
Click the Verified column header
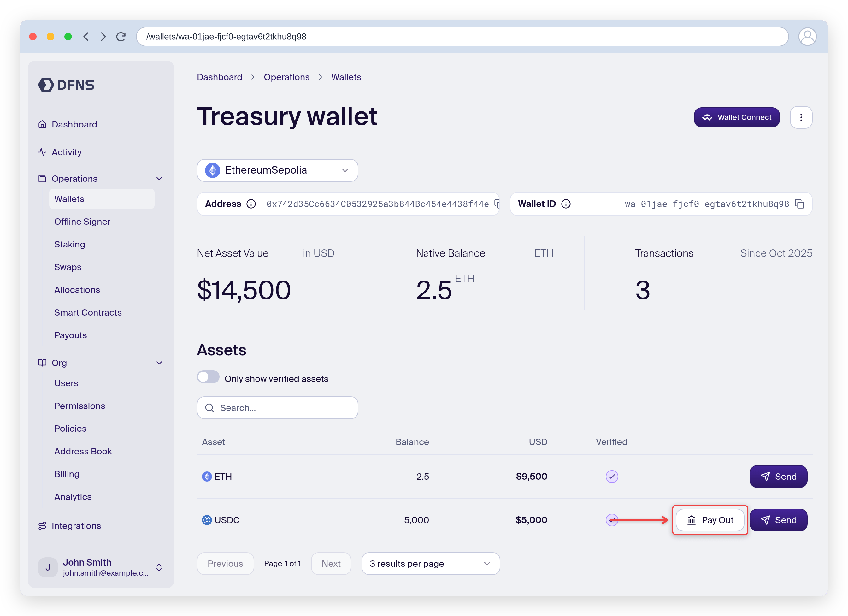611,442
